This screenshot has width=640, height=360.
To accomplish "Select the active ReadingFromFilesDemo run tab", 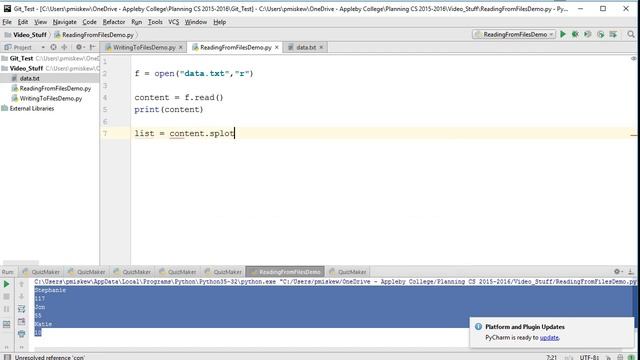I will click(x=285, y=272).
